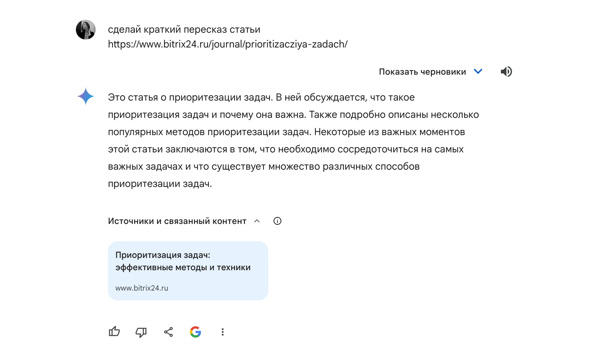The image size is (607, 364).
Task: Open the Показать черновики drafts dropdown
Action: [x=478, y=72]
